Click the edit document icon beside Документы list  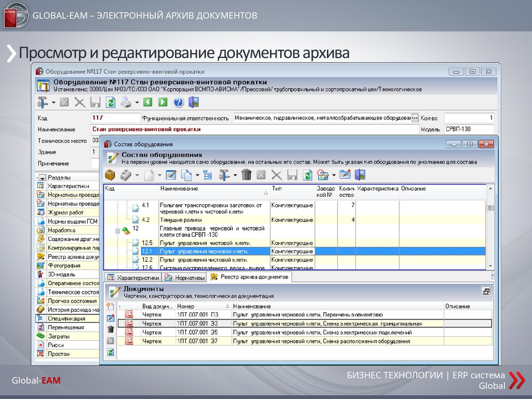[x=110, y=317]
